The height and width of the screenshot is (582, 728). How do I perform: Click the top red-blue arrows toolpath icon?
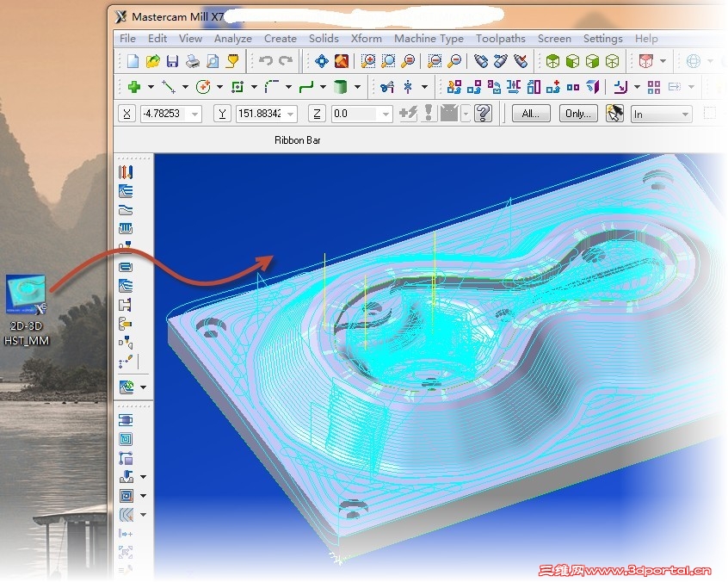tap(126, 172)
